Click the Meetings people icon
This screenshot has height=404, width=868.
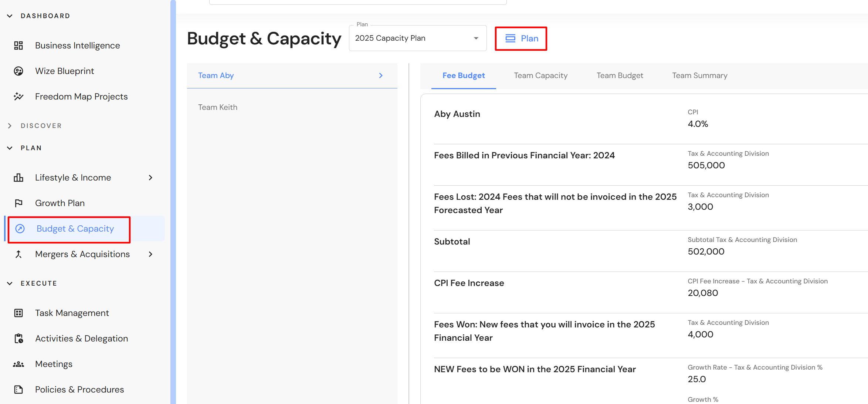click(x=18, y=364)
